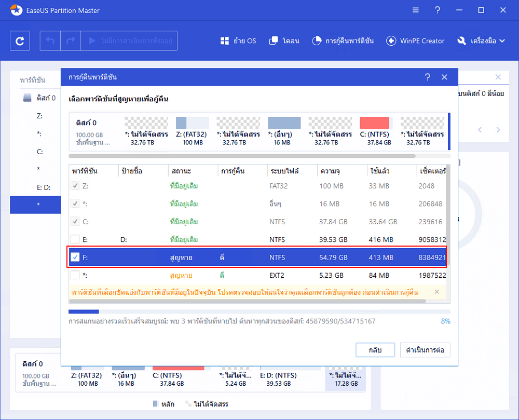The height and width of the screenshot is (420, 519).
Task: Close the partition recovery dialog
Action: click(444, 77)
